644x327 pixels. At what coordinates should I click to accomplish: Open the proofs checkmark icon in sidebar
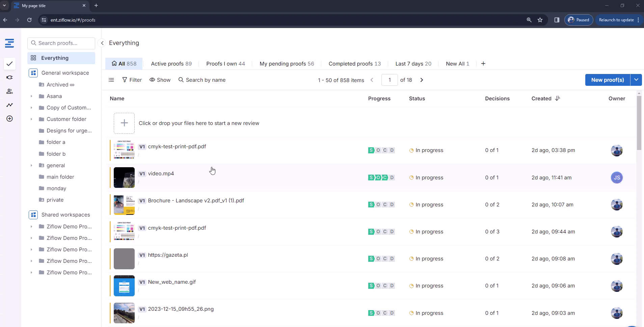pos(9,64)
